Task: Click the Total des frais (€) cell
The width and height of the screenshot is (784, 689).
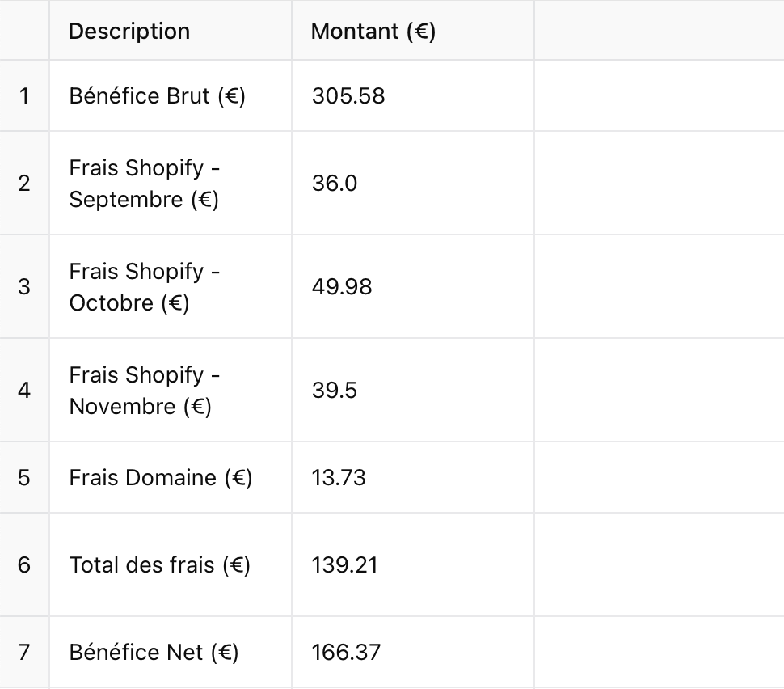Action: [160, 565]
